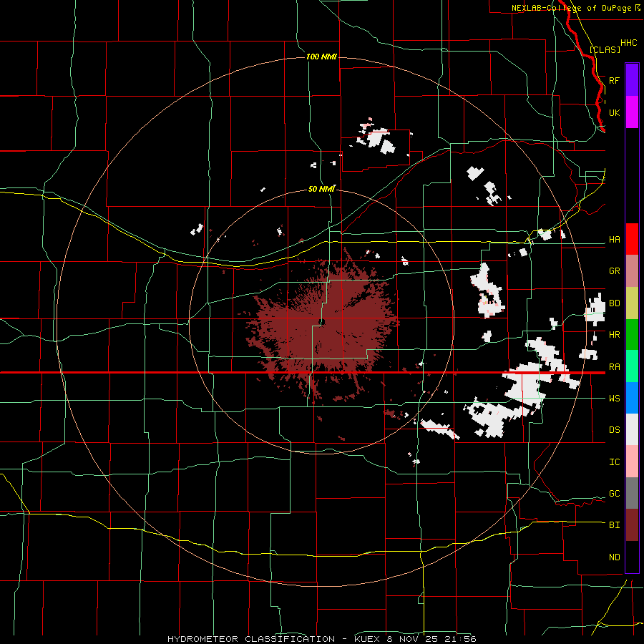Click the 100 NMI range ring label
Viewport: 644px width, 644px height.
(x=321, y=57)
